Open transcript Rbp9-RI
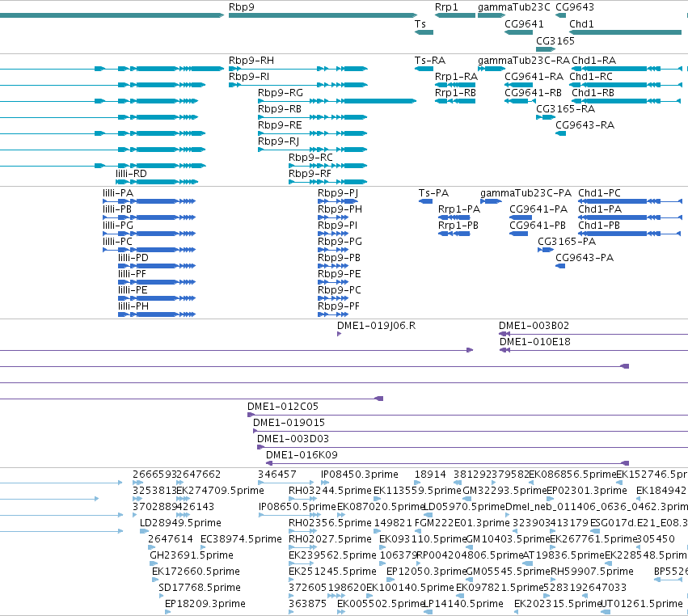Image resolution: width=688 pixels, height=616 pixels. (x=249, y=77)
